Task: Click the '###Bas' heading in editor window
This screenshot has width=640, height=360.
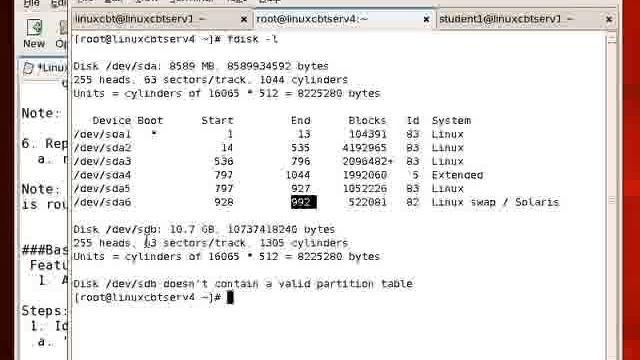Action: [44, 249]
